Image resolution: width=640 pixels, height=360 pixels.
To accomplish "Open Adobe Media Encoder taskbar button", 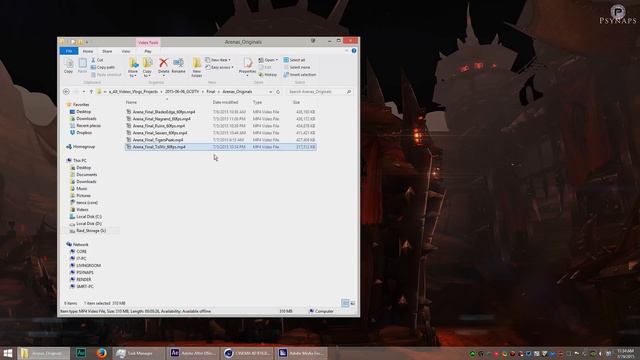I will (x=301, y=353).
